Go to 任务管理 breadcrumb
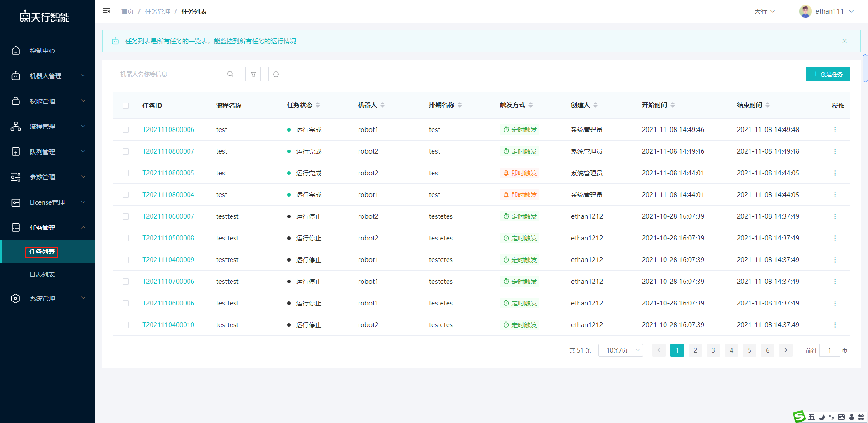868x423 pixels. pos(158,11)
